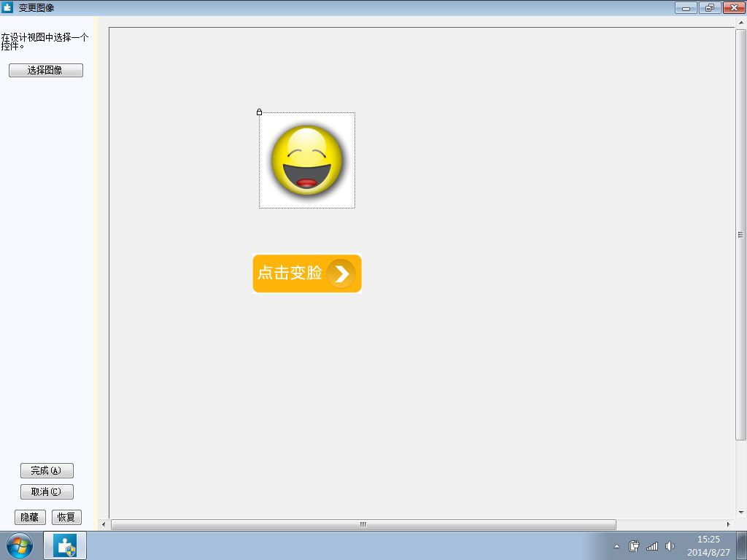
Task: Click the orange 点击变脸 button image
Action: pos(307,273)
